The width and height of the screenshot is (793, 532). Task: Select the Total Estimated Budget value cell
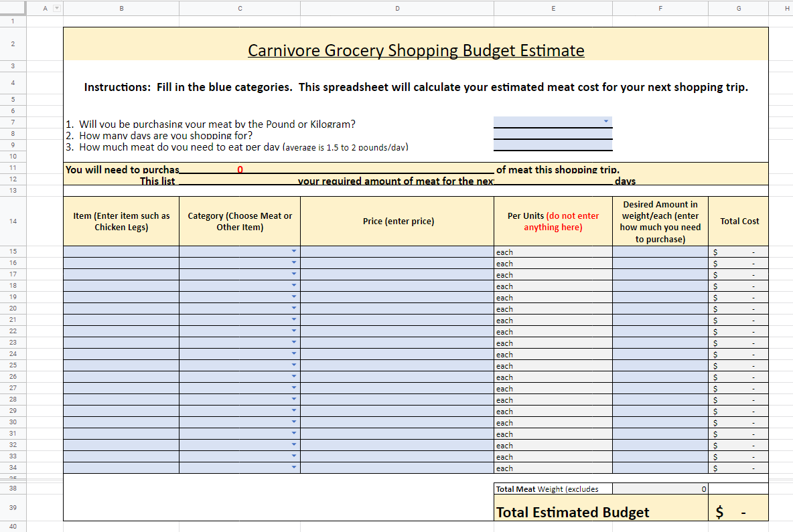coord(738,511)
